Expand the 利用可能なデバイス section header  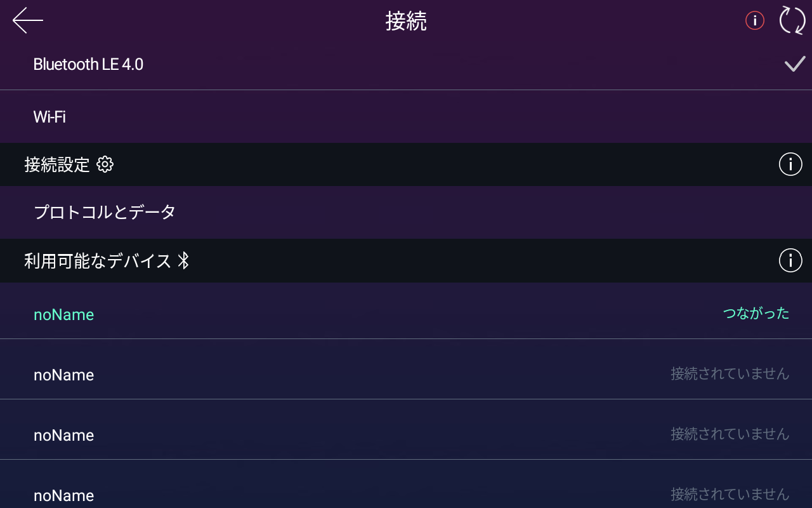[x=406, y=260]
